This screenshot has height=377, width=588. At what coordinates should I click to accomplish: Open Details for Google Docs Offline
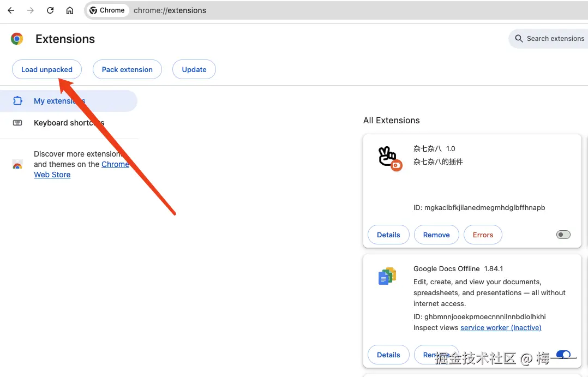click(388, 355)
